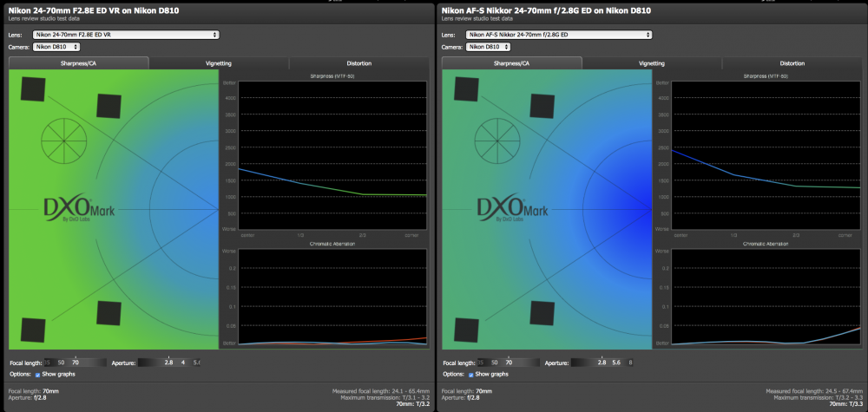Select the Sharpness/CA tab in right panel
Image resolution: width=868 pixels, height=412 pixels.
(x=511, y=63)
